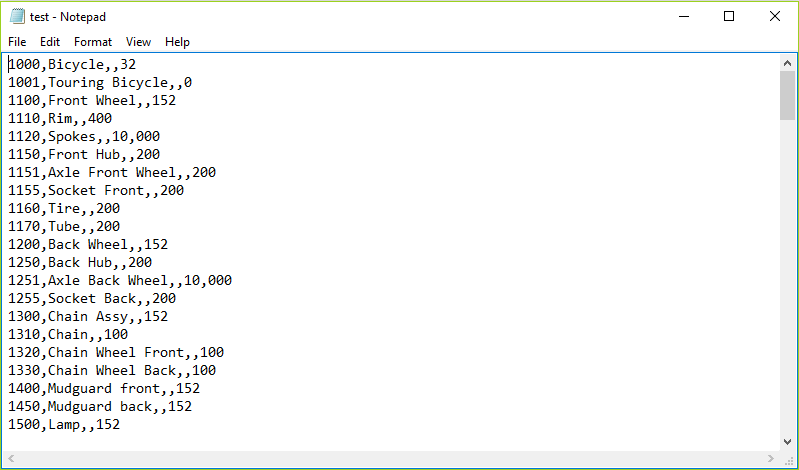
Task: Click the Notepad icon in title bar
Action: click(17, 16)
